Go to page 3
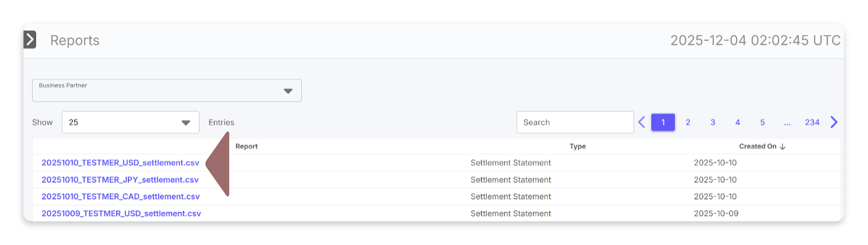 point(713,122)
